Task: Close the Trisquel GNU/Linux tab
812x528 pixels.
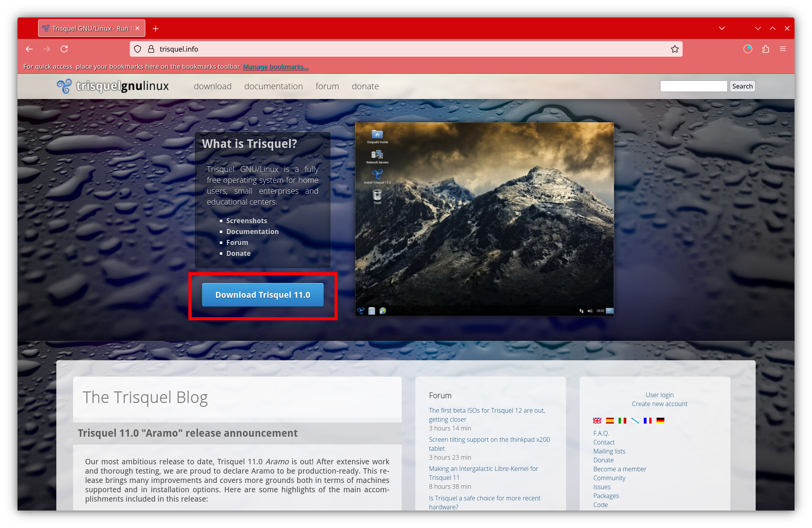Action: point(137,28)
